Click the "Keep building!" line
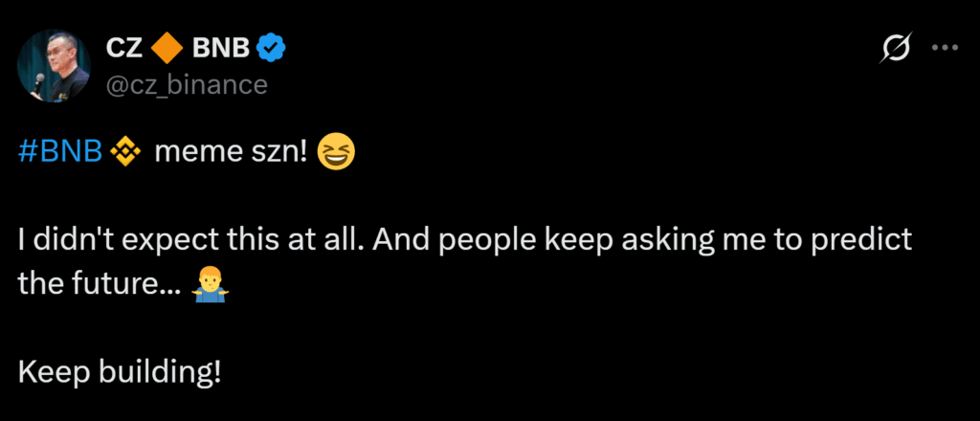The height and width of the screenshot is (421, 980). pos(119,371)
